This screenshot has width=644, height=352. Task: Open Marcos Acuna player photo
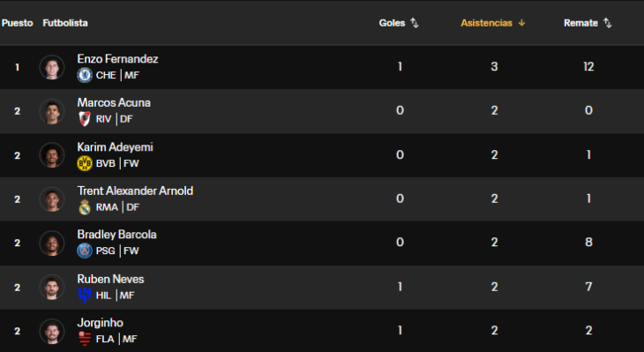(x=52, y=111)
